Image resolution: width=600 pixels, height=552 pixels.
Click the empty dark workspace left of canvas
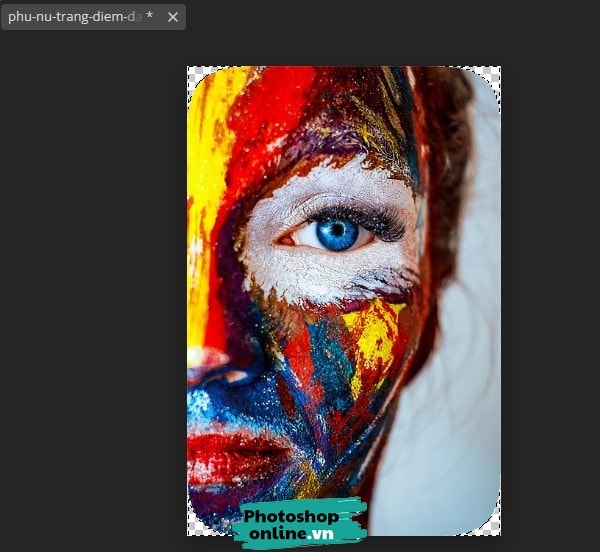tap(90, 300)
